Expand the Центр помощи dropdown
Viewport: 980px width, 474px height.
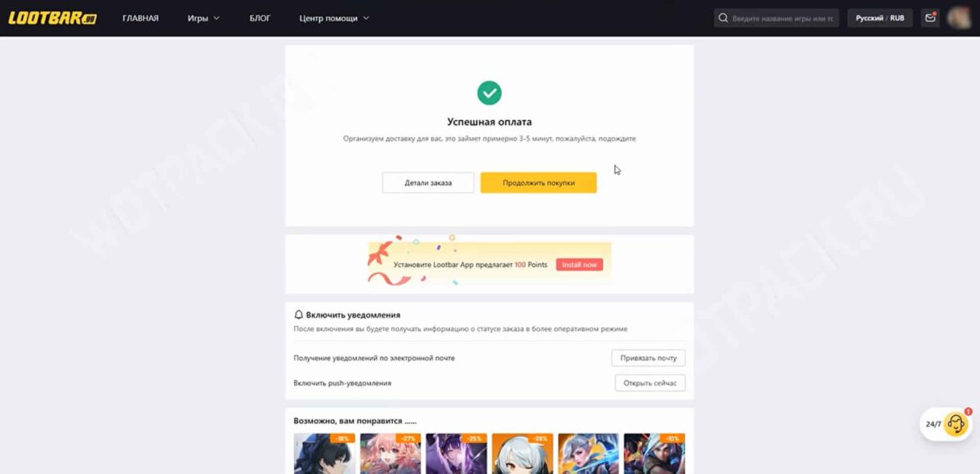click(334, 18)
